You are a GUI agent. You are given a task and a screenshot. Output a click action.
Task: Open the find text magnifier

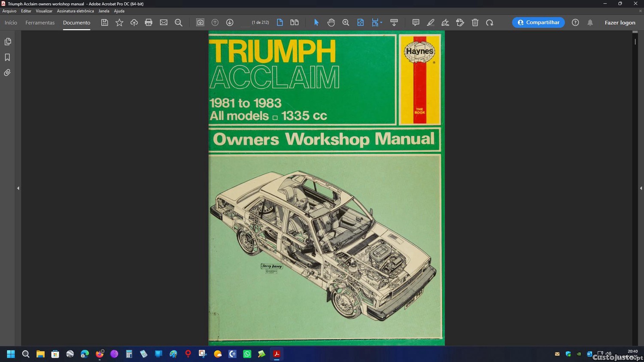point(179,22)
